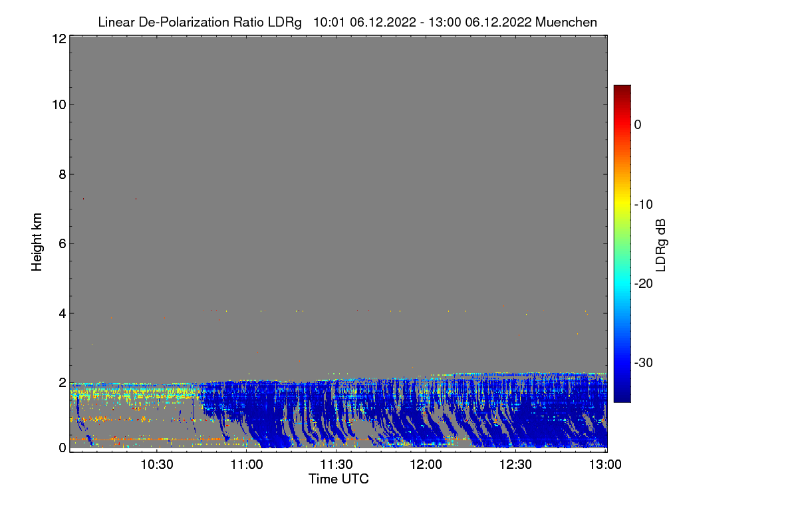
Task: Click the colorbar '0' value label
Action: pyautogui.click(x=638, y=124)
